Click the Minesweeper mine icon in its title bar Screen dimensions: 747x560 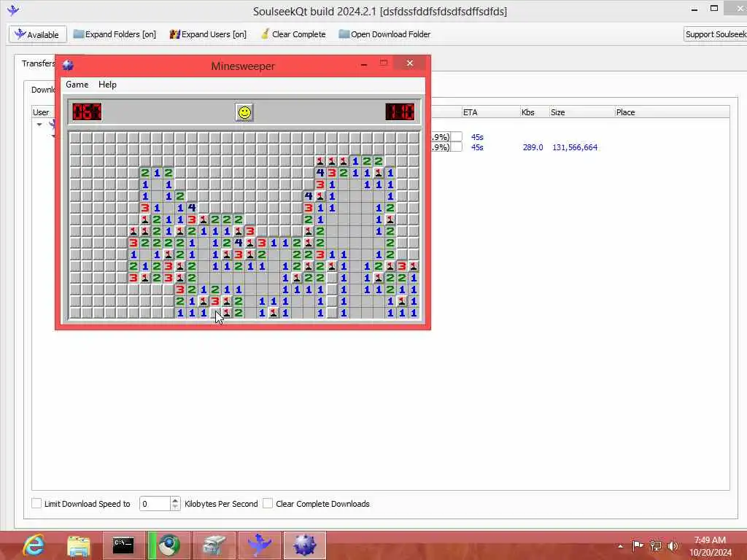pos(68,65)
